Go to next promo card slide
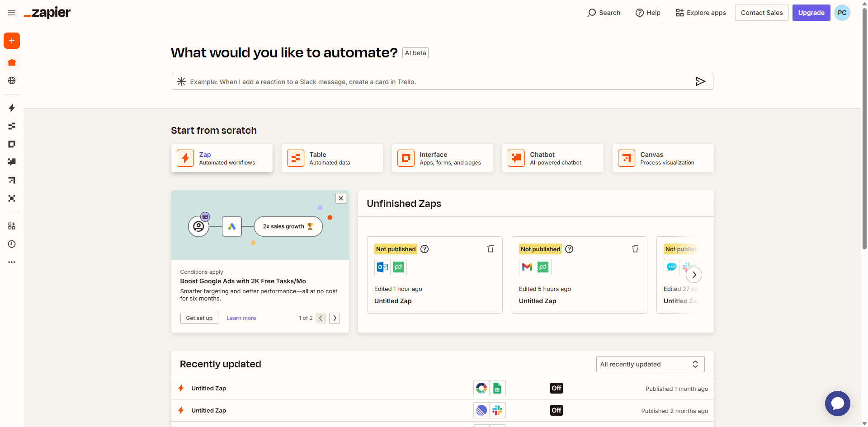 (x=335, y=318)
